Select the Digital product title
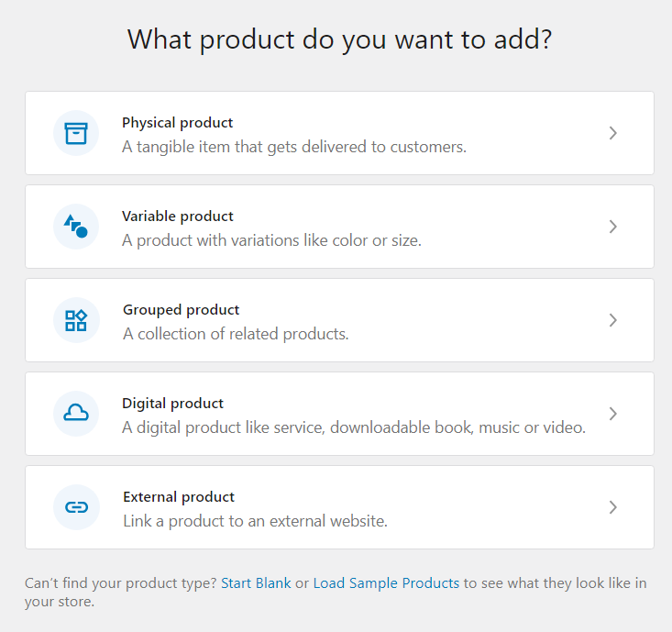The width and height of the screenshot is (672, 632). click(172, 404)
